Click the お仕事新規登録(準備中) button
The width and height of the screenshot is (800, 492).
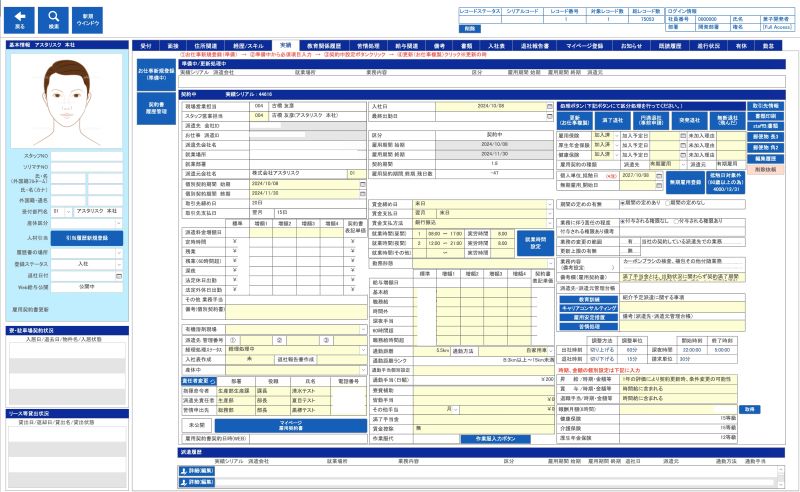[156, 75]
